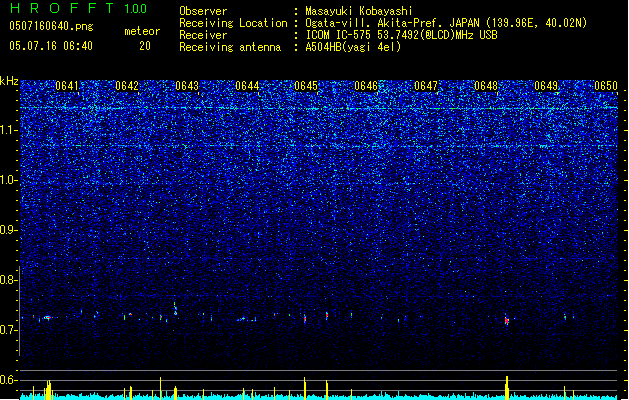This screenshot has width=629, height=400.
Task: Click the meteor count value 20
Action: point(145,46)
